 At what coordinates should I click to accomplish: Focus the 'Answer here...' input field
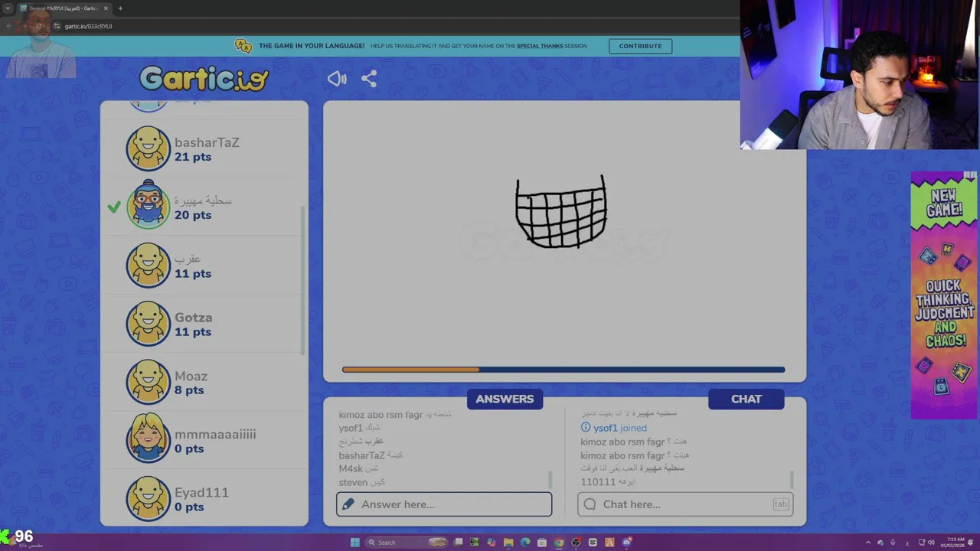click(x=444, y=504)
